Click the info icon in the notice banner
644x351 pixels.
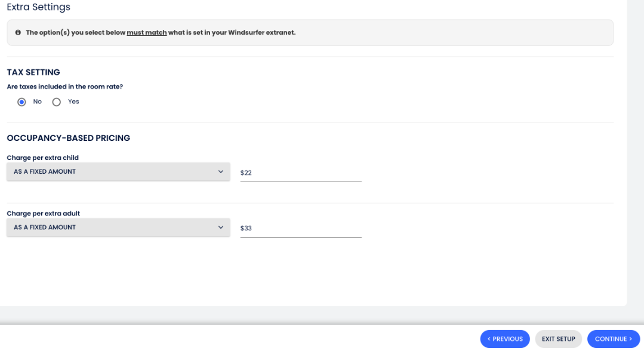pos(18,32)
